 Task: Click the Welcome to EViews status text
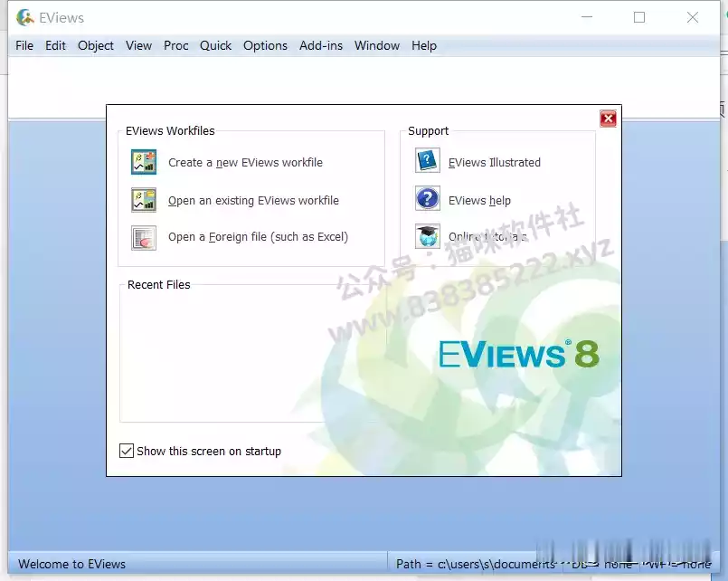click(72, 564)
